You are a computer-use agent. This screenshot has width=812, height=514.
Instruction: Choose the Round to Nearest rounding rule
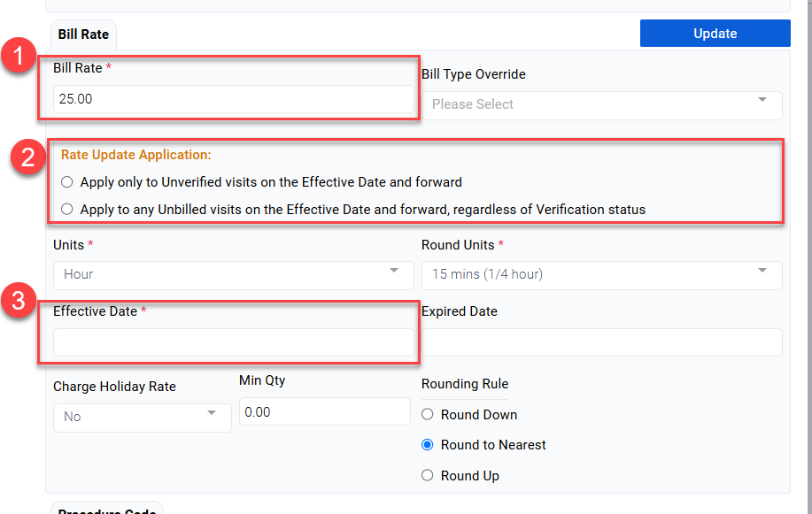tap(428, 445)
